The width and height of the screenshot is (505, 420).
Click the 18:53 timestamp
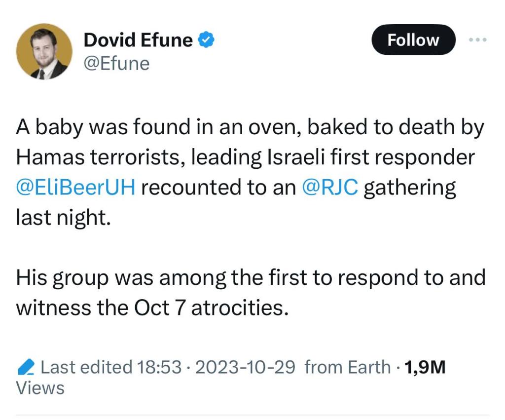click(160, 367)
